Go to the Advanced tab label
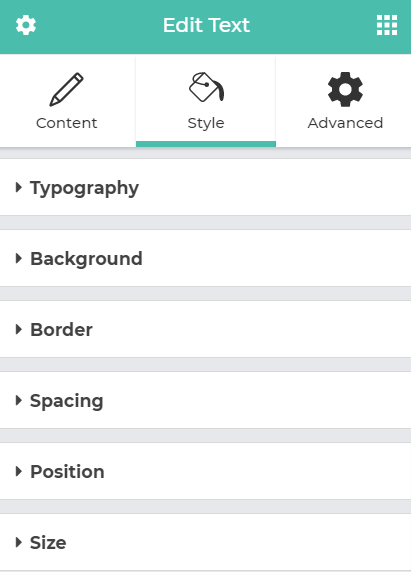 tap(345, 123)
